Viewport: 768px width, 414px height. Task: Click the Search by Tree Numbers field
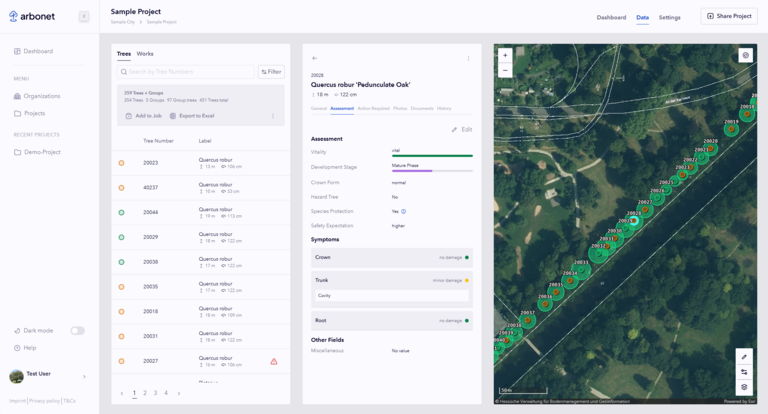click(185, 72)
